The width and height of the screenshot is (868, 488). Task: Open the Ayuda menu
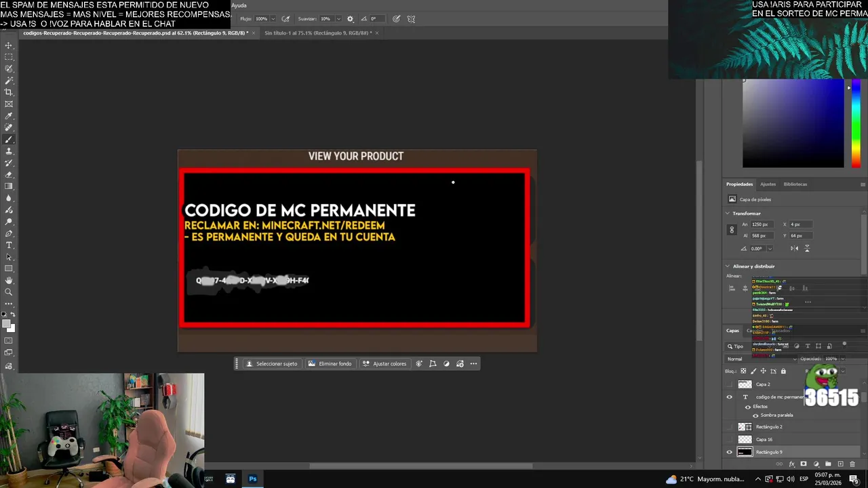click(x=239, y=5)
